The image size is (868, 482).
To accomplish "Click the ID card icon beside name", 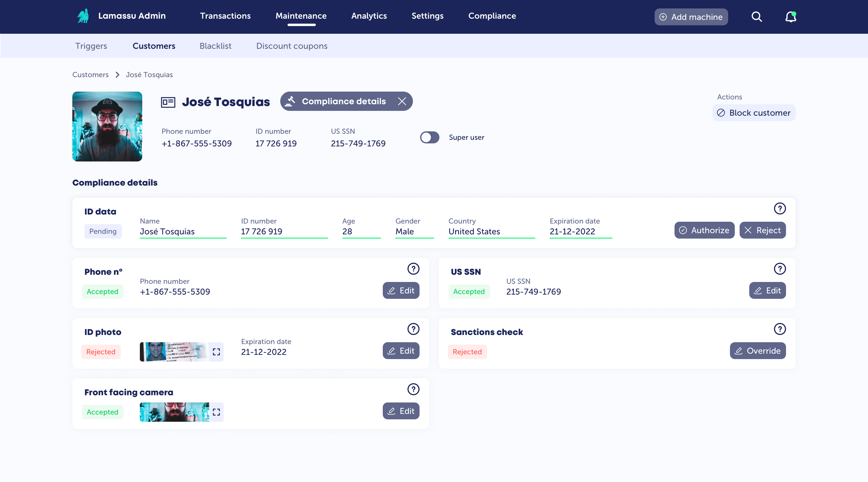I will click(x=168, y=102).
